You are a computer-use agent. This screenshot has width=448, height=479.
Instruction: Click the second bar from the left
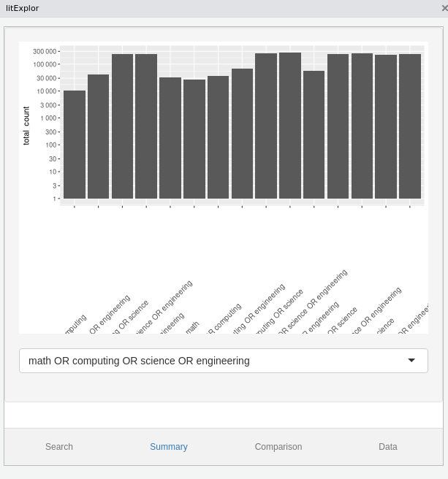[98, 136]
